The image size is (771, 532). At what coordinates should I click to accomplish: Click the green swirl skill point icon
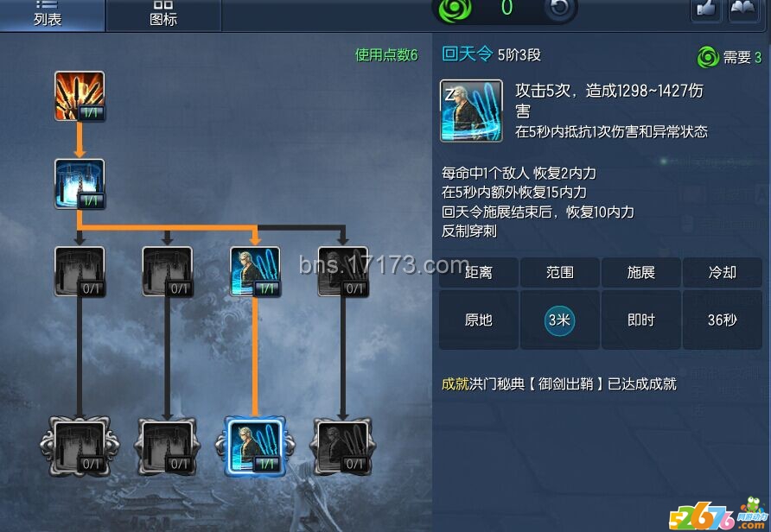[455, 9]
